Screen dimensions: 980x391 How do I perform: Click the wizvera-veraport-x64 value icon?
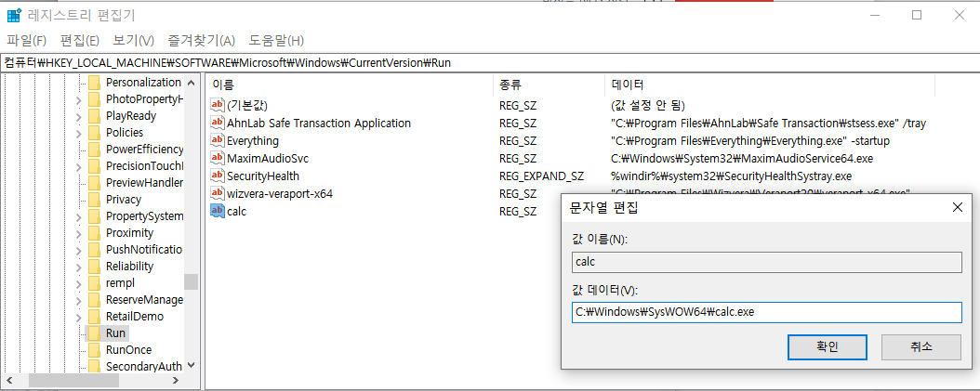coord(218,193)
